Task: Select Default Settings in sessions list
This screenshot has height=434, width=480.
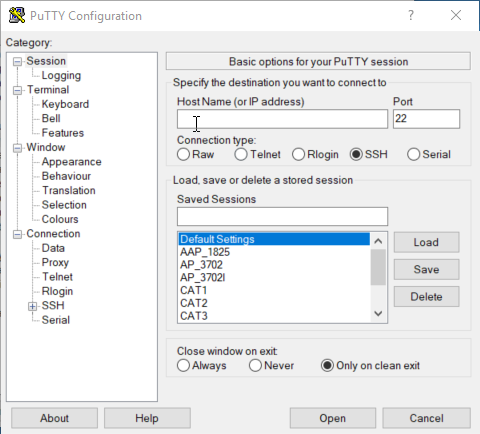Action: (274, 239)
